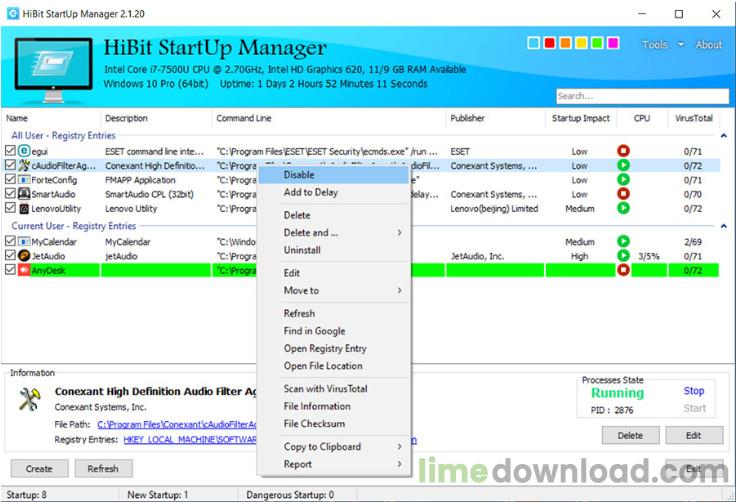The image size is (736, 502).
Task: Click the JetAudio row icon
Action: click(24, 256)
